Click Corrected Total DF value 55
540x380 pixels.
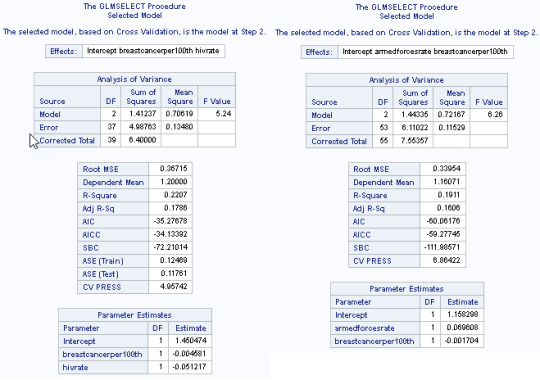pos(383,141)
